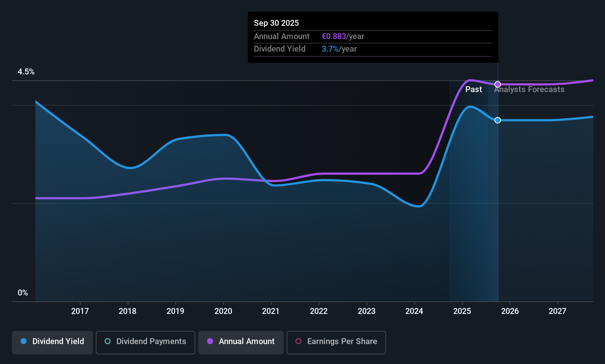Toggle the Dividend Yield series
The width and height of the screenshot is (605, 364).
tap(52, 343)
